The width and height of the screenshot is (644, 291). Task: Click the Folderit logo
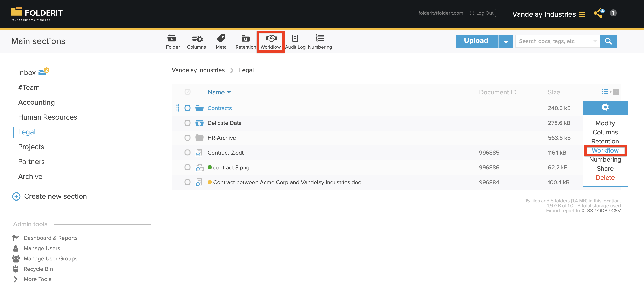tap(37, 14)
